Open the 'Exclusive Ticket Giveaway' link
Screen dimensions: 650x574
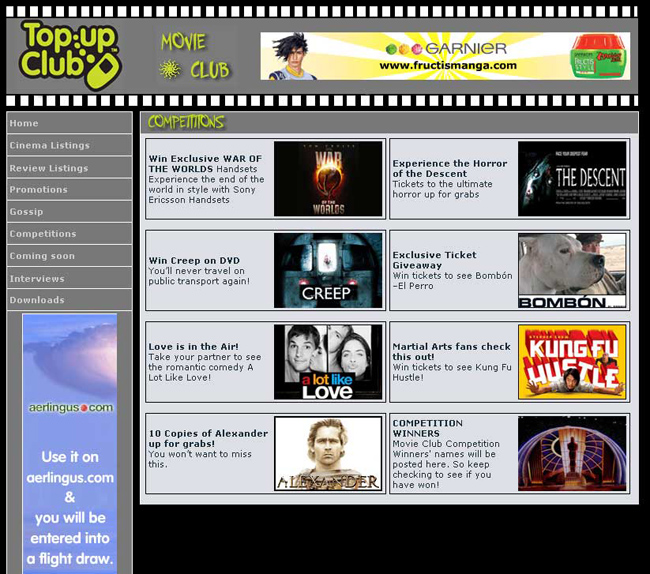tap(434, 260)
